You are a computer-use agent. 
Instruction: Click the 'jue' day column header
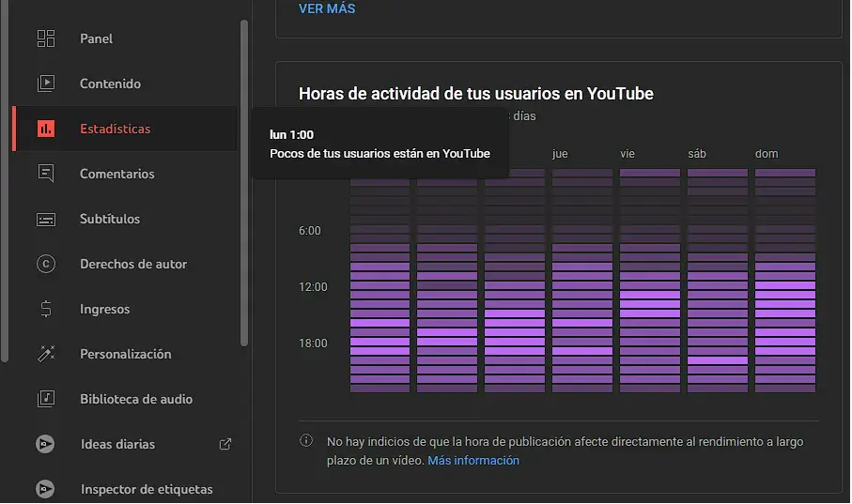[x=560, y=154]
